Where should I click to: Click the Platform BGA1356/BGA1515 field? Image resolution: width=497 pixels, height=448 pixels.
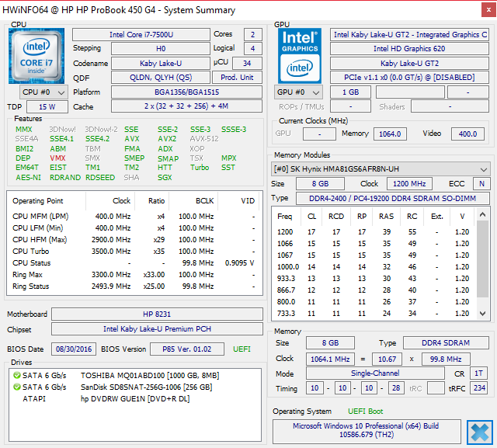[186, 92]
